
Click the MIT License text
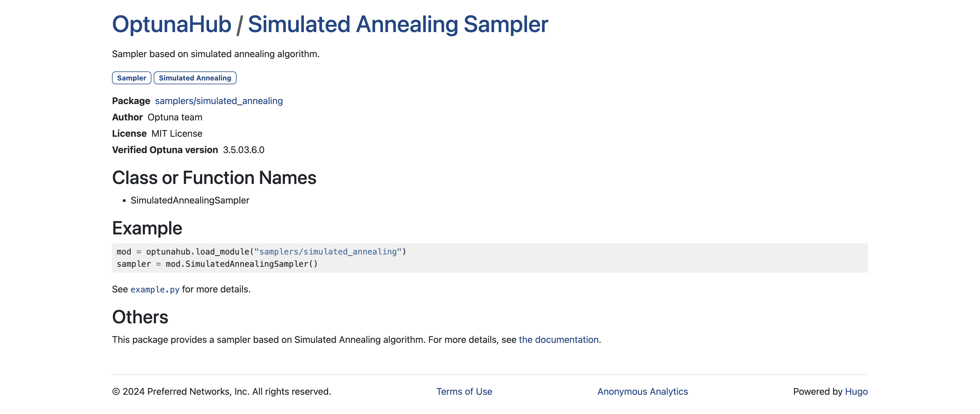[177, 134]
